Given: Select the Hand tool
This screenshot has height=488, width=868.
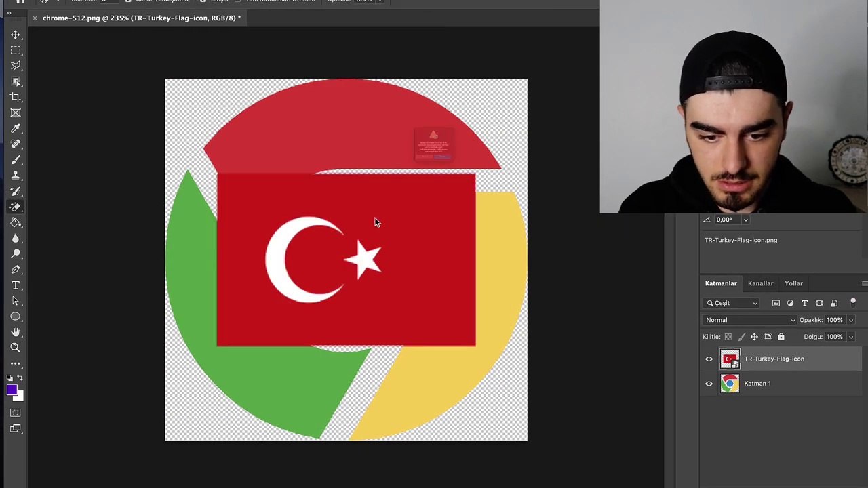Looking at the screenshot, I should point(16,332).
